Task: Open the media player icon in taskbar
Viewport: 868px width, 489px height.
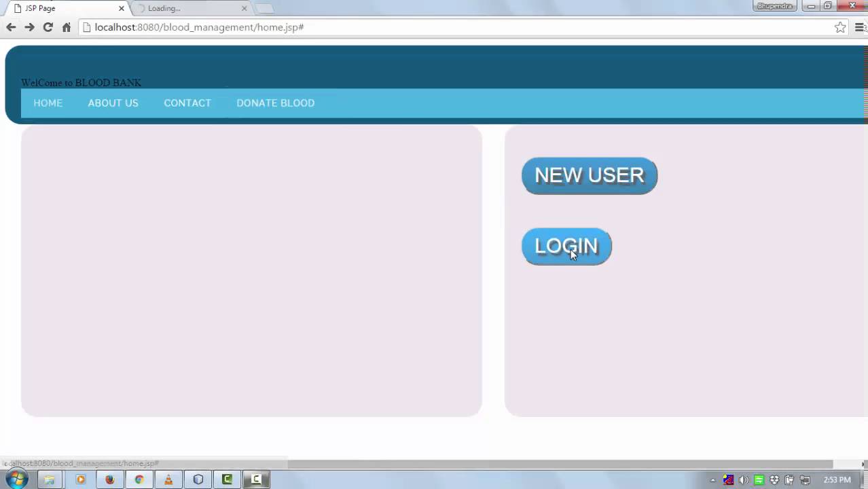Action: click(80, 479)
